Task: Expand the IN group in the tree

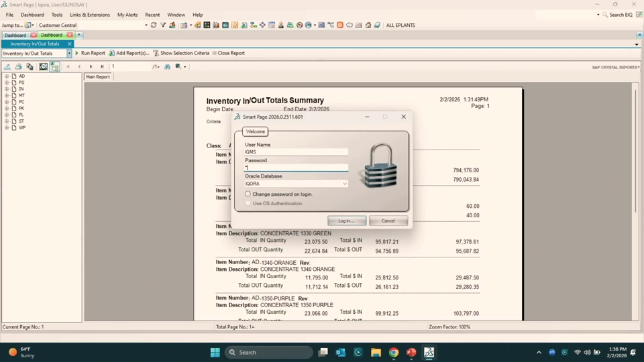Action: tap(6, 89)
